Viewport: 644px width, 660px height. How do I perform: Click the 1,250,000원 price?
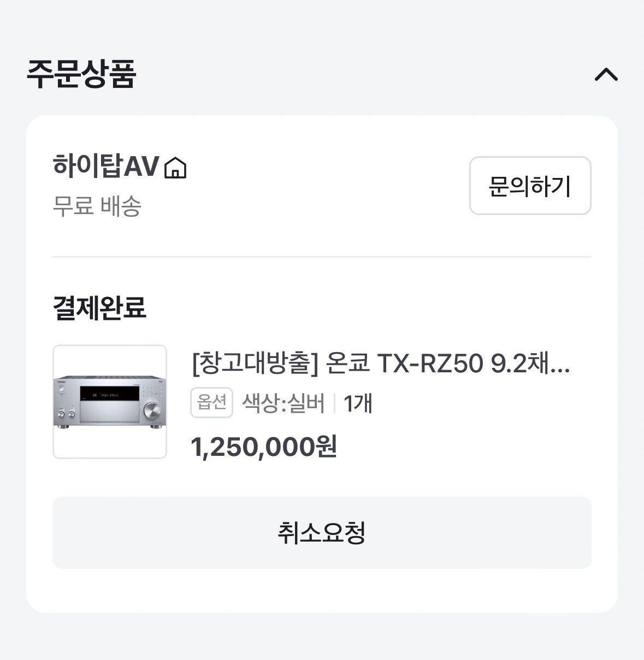tap(264, 447)
